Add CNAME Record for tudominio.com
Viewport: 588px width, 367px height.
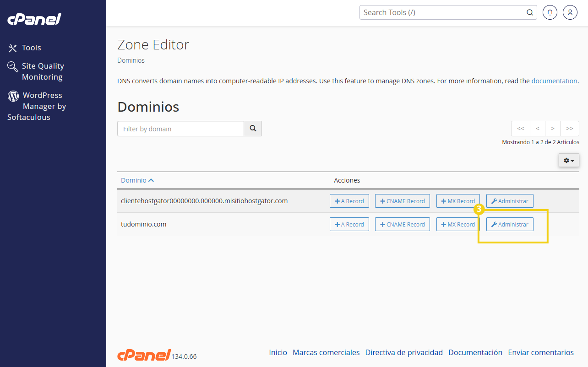[403, 224]
